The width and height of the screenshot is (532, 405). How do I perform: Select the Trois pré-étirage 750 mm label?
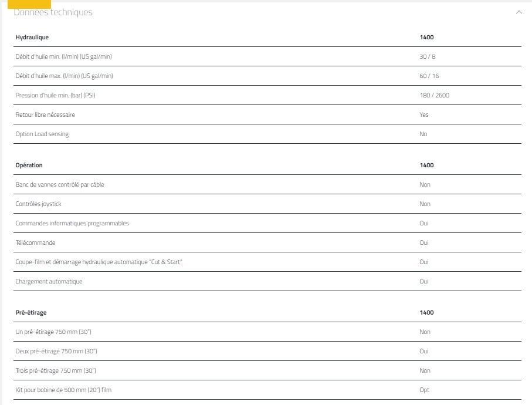click(x=56, y=370)
